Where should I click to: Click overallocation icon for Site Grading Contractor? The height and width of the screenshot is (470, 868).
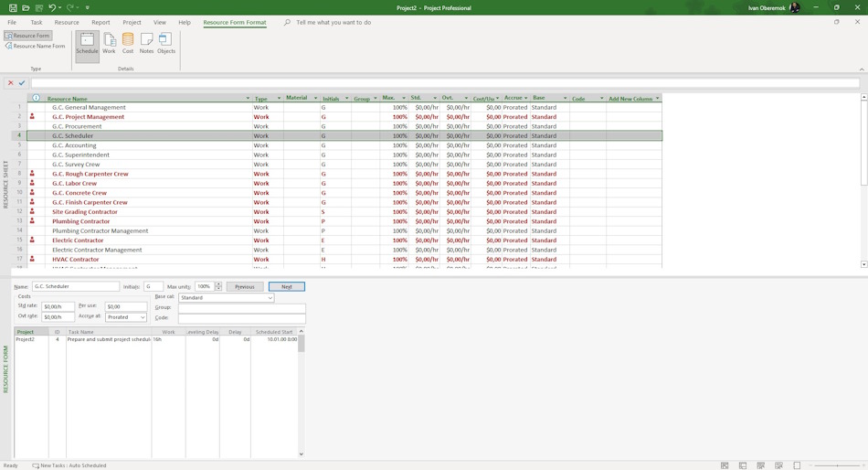point(32,212)
